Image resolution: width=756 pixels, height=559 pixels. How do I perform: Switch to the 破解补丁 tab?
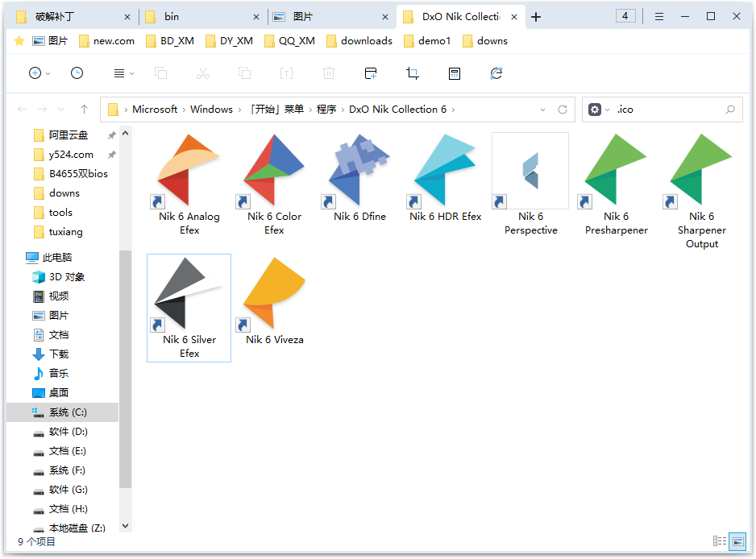pos(73,17)
